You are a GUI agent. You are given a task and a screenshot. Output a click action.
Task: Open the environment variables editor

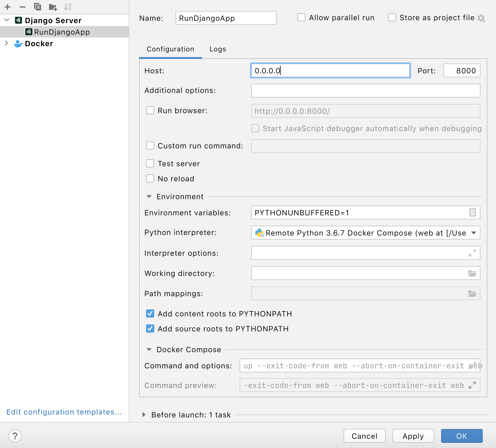coord(472,213)
